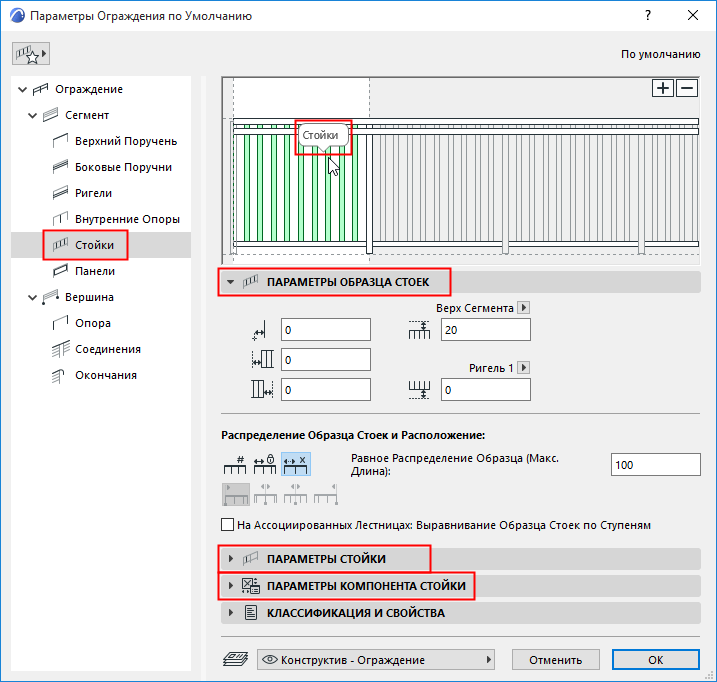Expand ПАРАМЕТРЫ КОМПОНЕНТА СТОЙКИ panel
The height and width of the screenshot is (682, 717).
[x=230, y=586]
